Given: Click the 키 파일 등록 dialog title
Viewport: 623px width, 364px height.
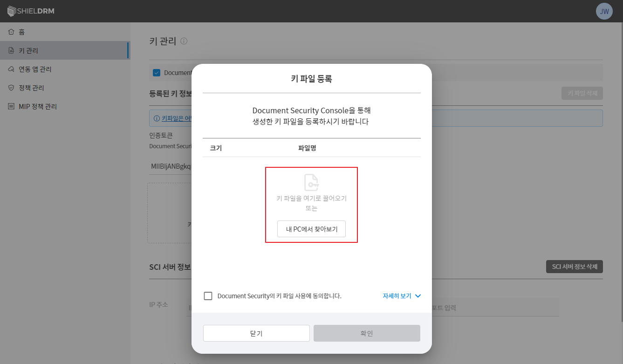Looking at the screenshot, I should tap(311, 79).
